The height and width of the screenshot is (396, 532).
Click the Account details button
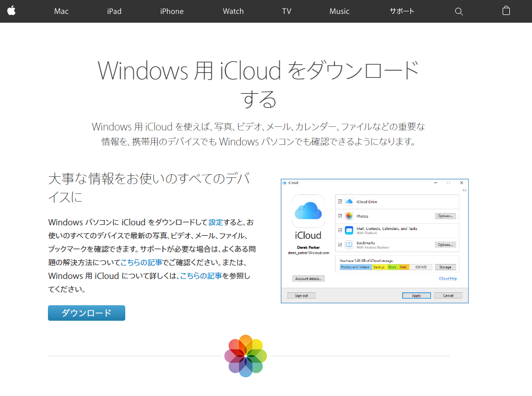point(308,278)
